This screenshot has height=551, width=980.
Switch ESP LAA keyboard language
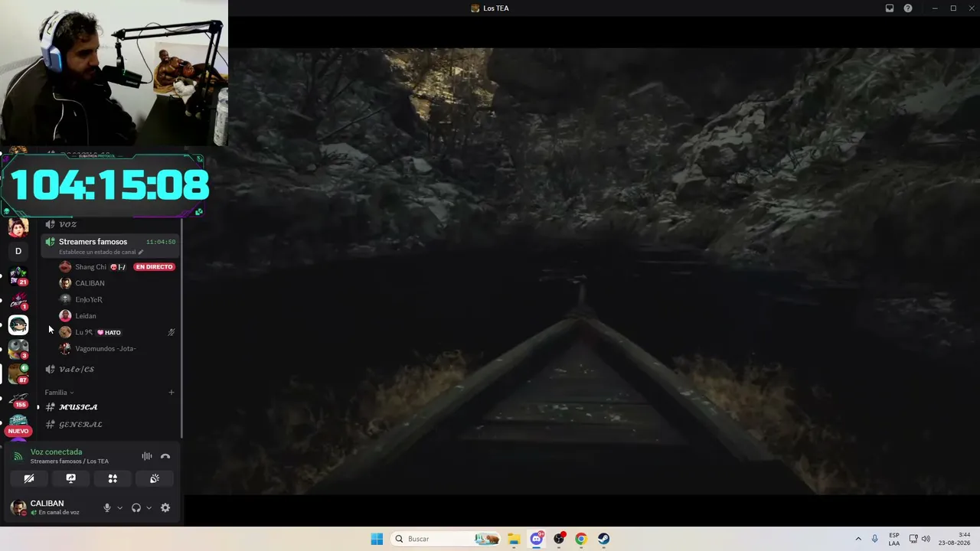(x=894, y=539)
